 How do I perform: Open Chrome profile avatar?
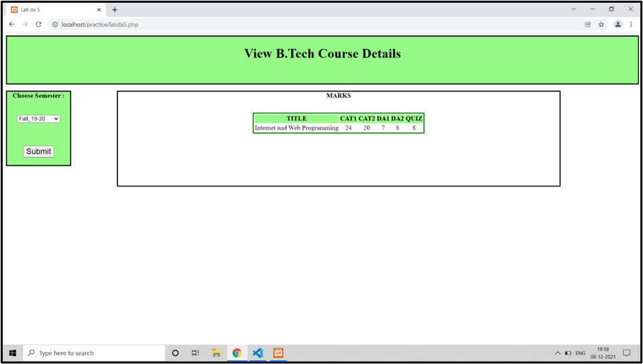[618, 24]
